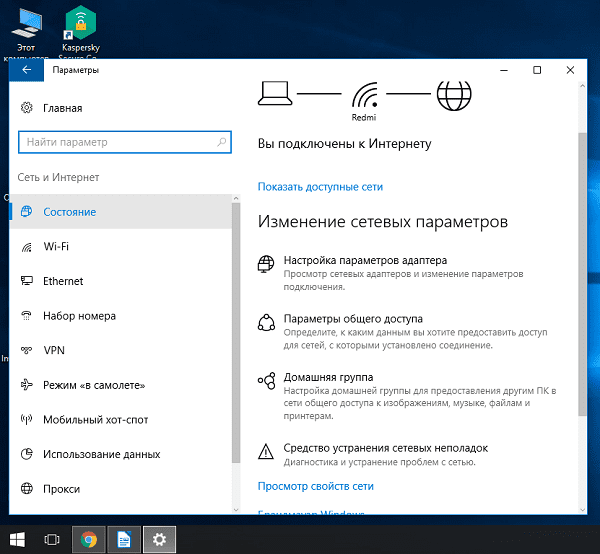Open Просмотр свойств сети link

315,486
